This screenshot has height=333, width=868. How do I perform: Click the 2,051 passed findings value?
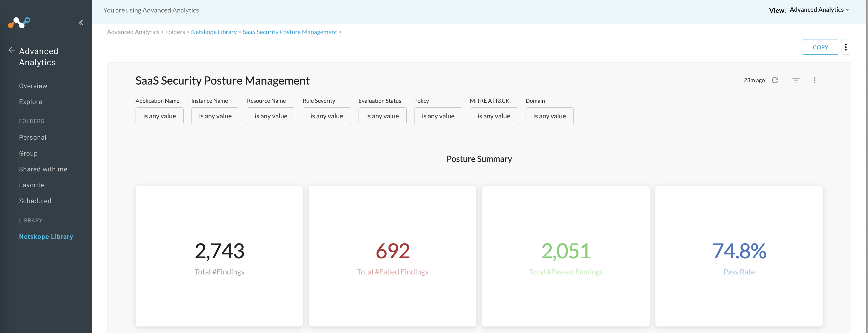[566, 251]
